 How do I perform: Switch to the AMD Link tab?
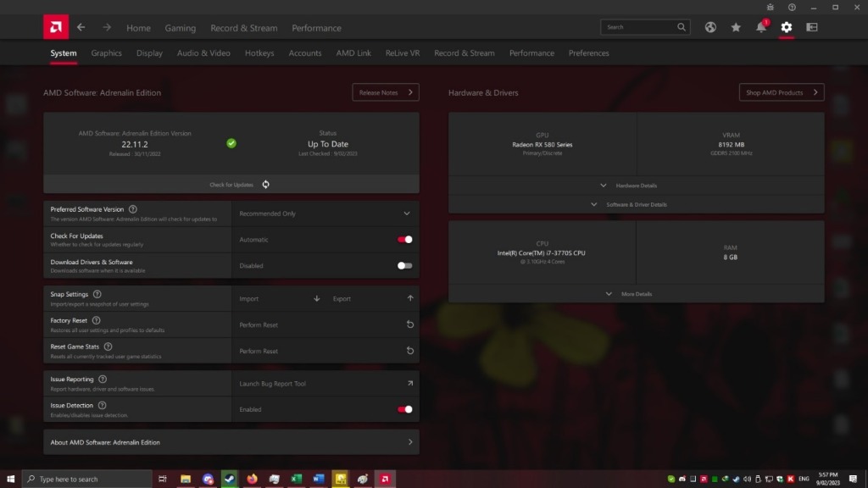click(353, 53)
